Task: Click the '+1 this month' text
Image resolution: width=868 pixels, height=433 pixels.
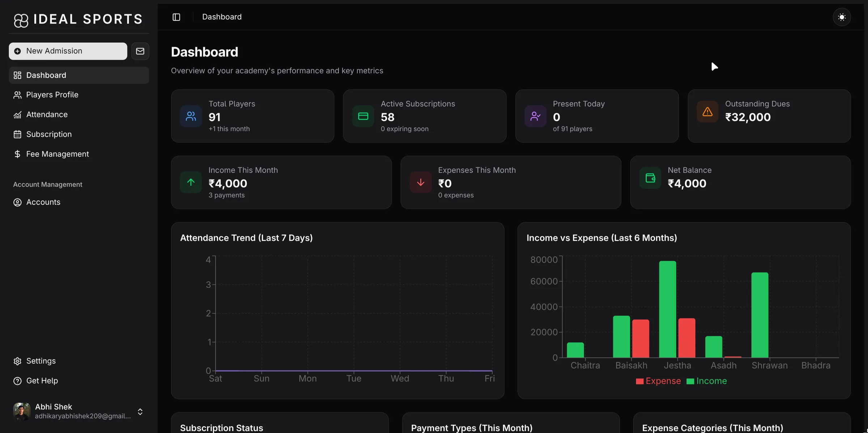Action: 229,129
